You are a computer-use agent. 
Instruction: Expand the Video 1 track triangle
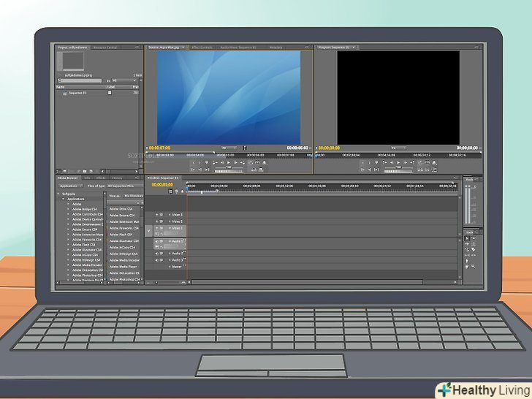(x=170, y=228)
